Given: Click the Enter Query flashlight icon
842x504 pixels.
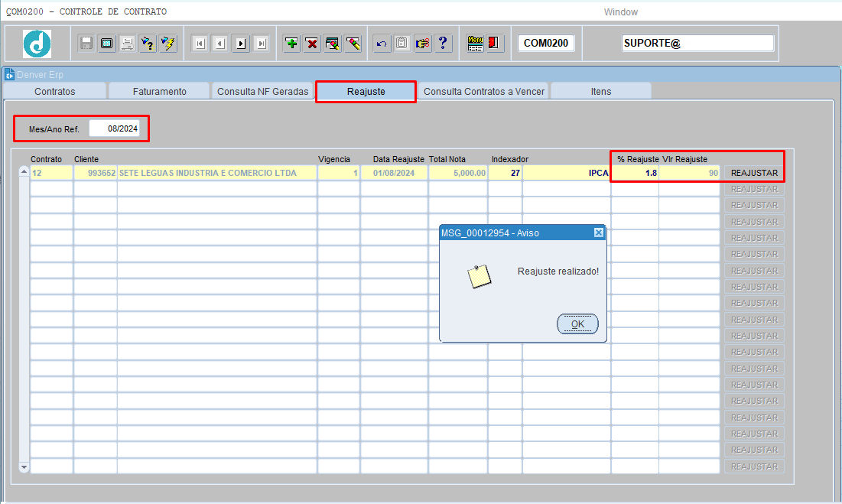Looking at the screenshot, I should tap(147, 44).
